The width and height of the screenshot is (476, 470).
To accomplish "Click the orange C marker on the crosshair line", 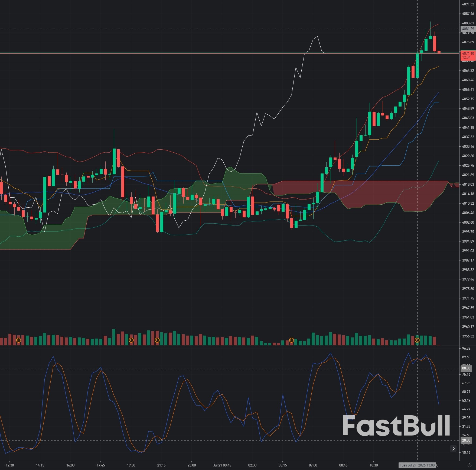I will tap(417, 340).
